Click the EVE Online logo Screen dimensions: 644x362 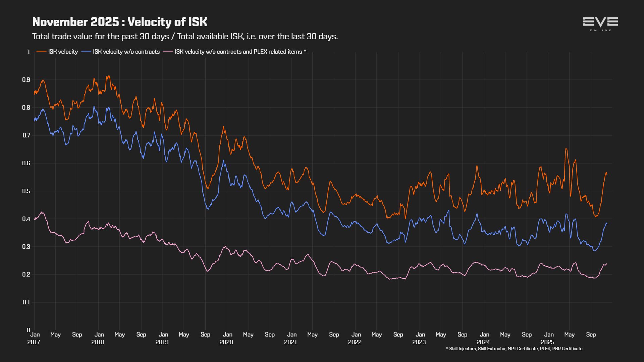(x=600, y=24)
